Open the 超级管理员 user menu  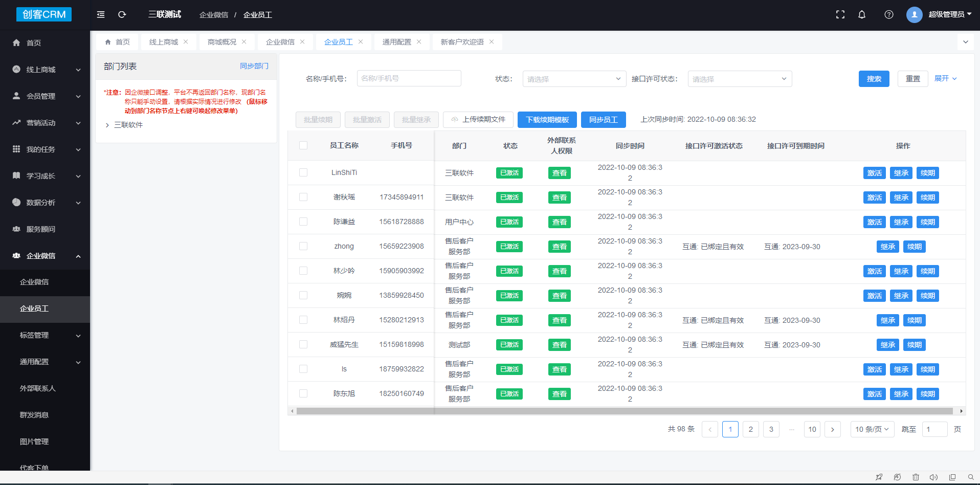(x=950, y=14)
